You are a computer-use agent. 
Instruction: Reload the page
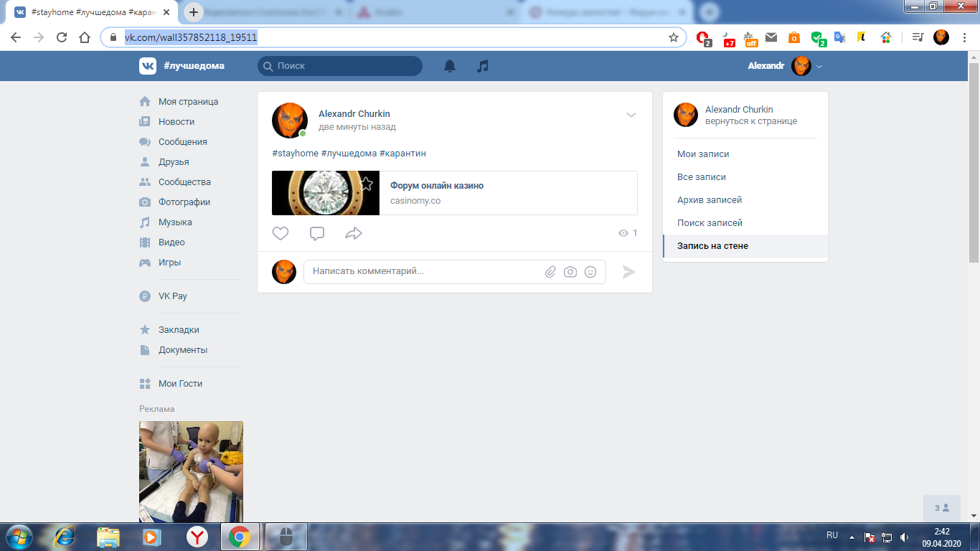coord(62,37)
